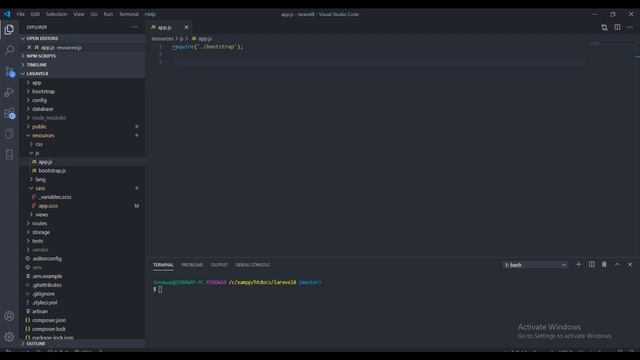This screenshot has width=640, height=360.
Task: Open the View menu
Action: coord(78,14)
